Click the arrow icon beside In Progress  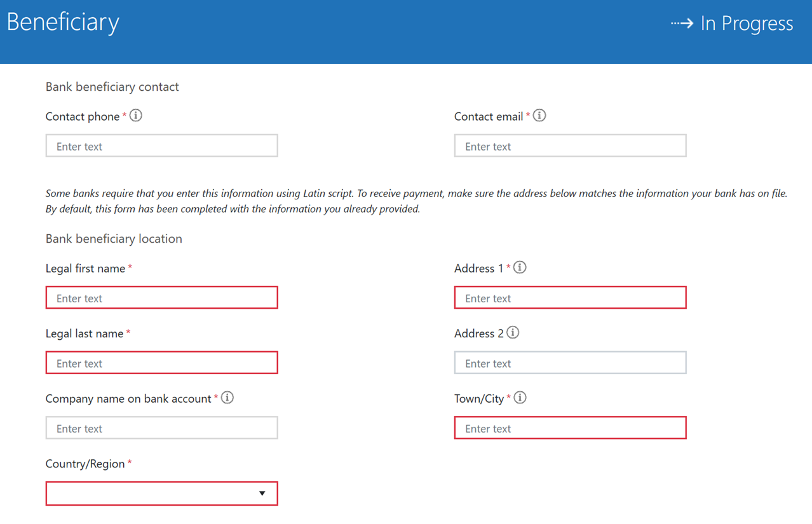tap(682, 24)
